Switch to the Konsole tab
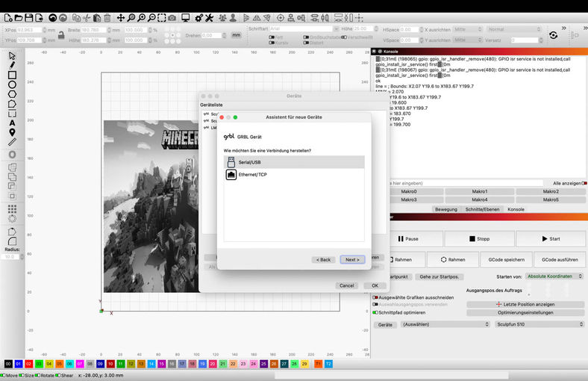 pyautogui.click(x=516, y=209)
